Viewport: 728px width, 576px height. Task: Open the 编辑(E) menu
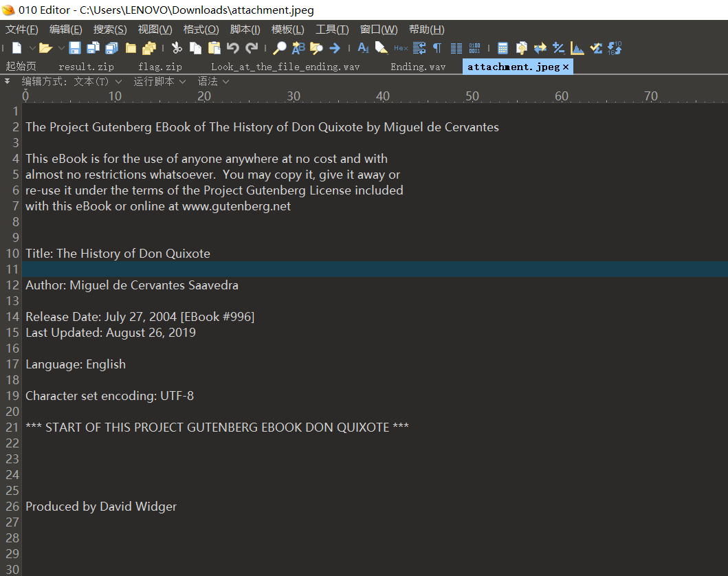point(66,30)
